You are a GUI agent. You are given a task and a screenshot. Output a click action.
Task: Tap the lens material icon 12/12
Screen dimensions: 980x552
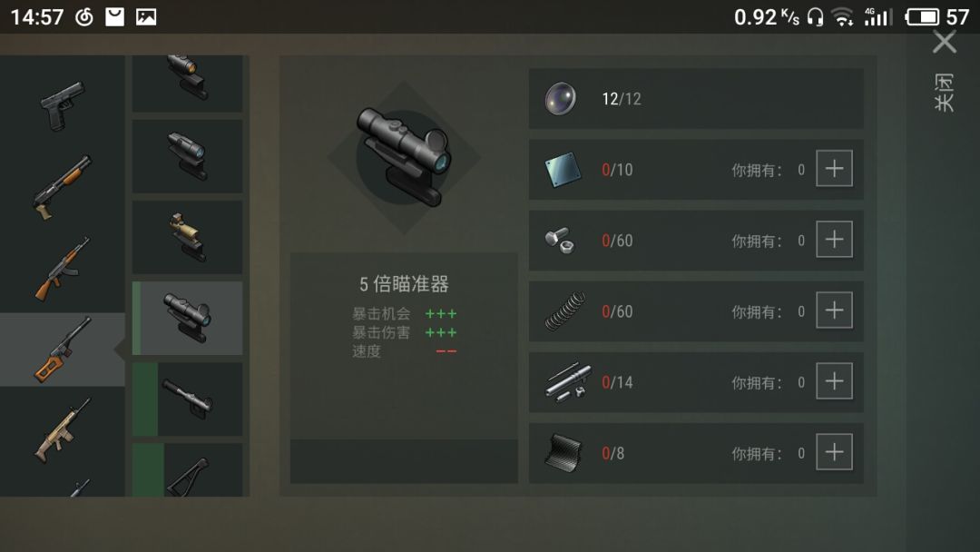point(560,99)
